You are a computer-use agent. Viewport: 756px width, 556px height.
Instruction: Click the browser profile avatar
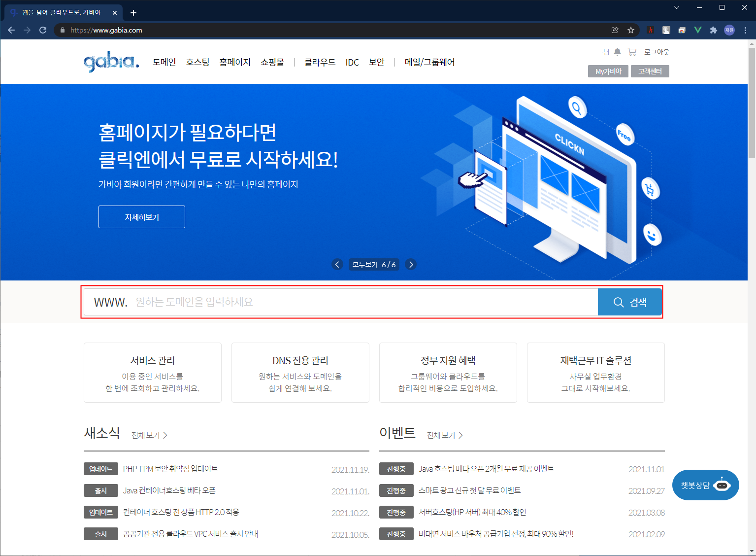(729, 30)
